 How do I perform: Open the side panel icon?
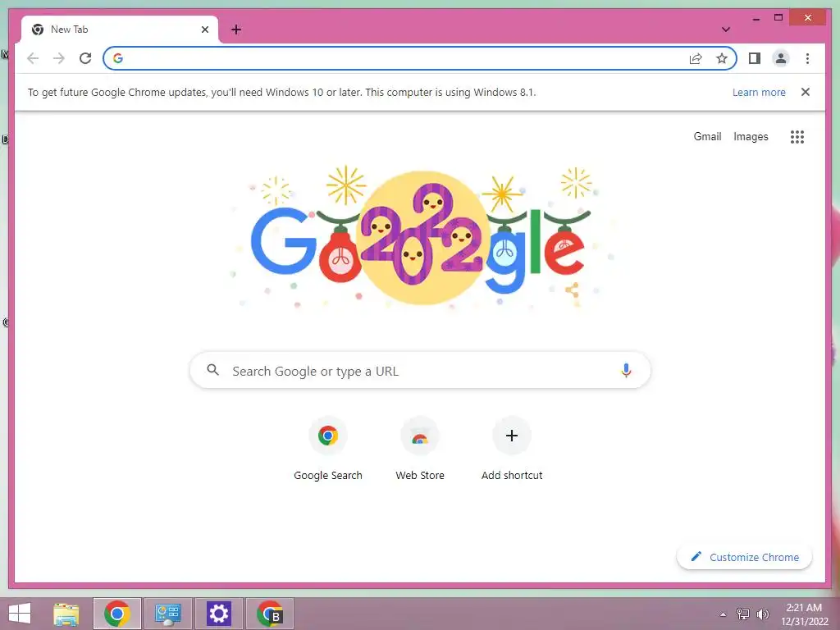point(755,58)
